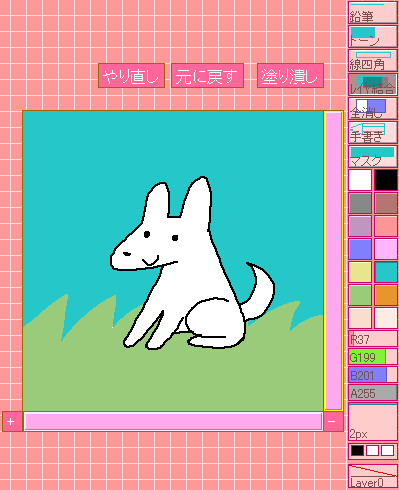Select the 手書き freehand tool
The width and height of the screenshot is (399, 490).
coord(373,133)
